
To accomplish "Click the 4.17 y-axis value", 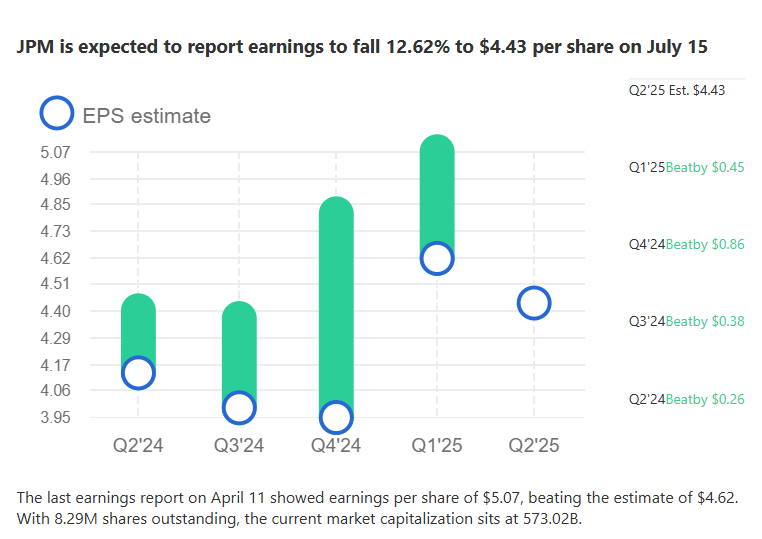I will (x=55, y=365).
